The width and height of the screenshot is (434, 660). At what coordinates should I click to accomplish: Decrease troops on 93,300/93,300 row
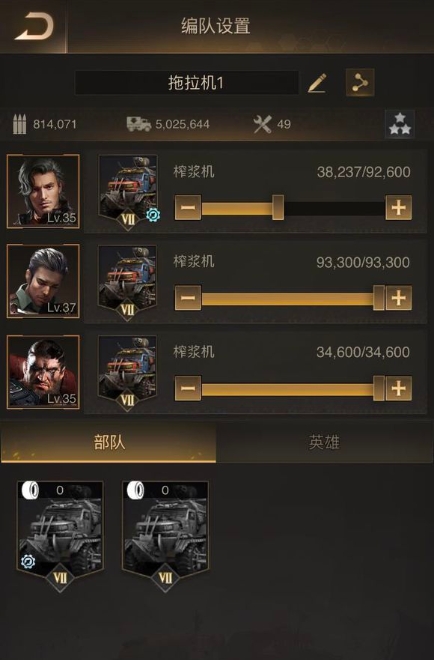188,298
